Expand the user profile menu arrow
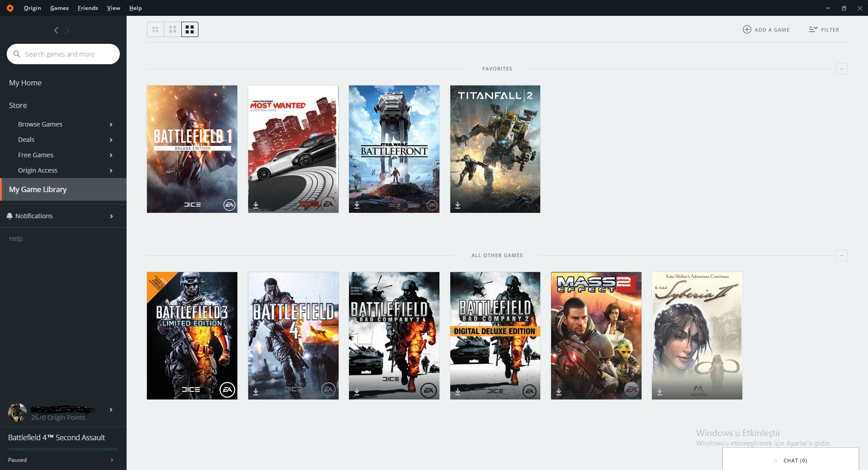This screenshot has height=470, width=868. click(x=111, y=409)
